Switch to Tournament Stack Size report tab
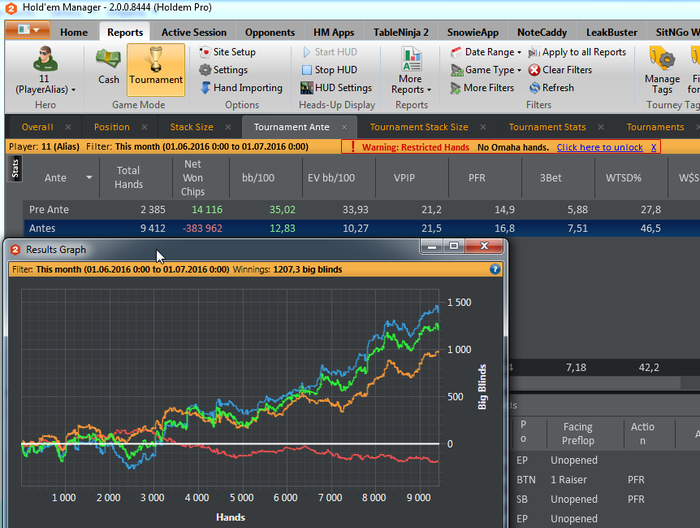 click(x=419, y=127)
